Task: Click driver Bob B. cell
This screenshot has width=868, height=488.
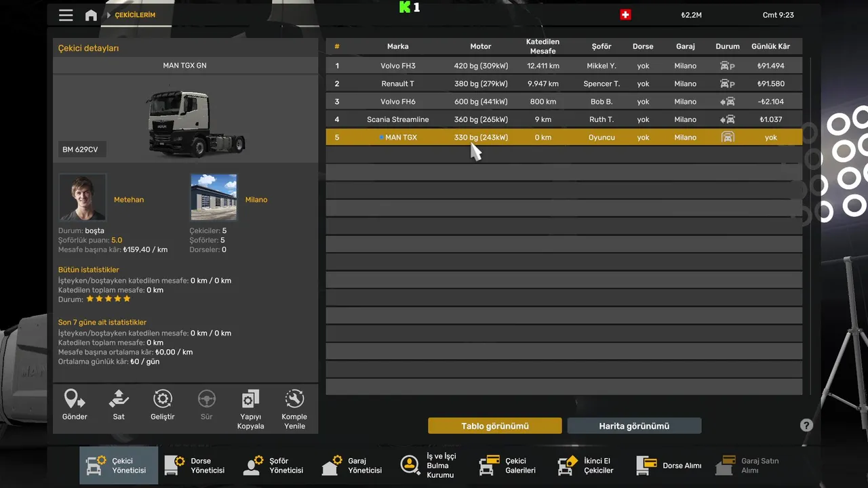Action: 601,102
